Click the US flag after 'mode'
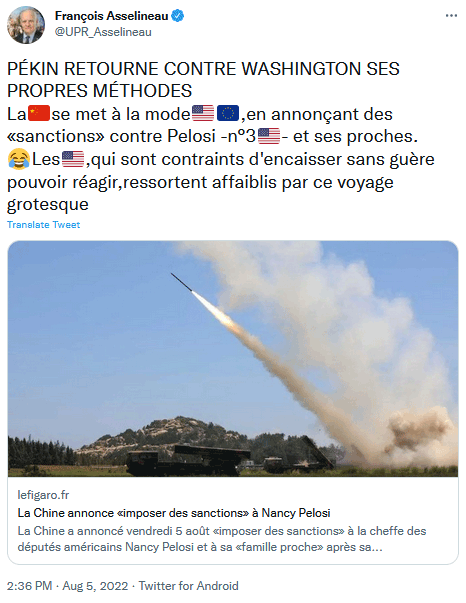The image size is (466, 603). pyautogui.click(x=203, y=113)
